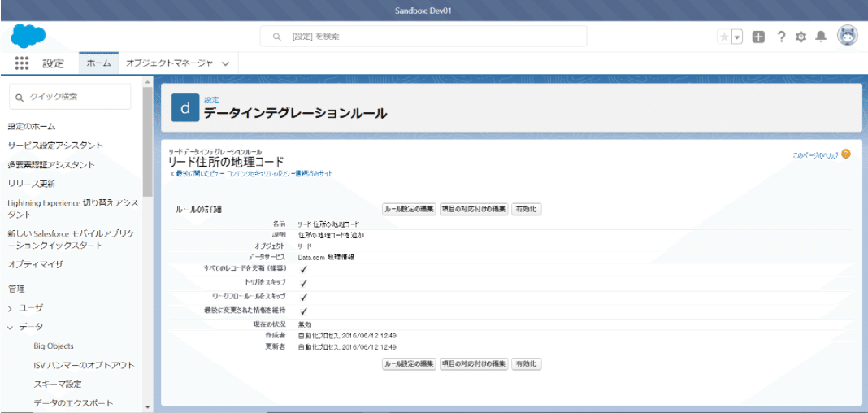Open the オブジェクトマネージャ tab dropdown chevron
The height and width of the screenshot is (413, 868).
point(225,63)
